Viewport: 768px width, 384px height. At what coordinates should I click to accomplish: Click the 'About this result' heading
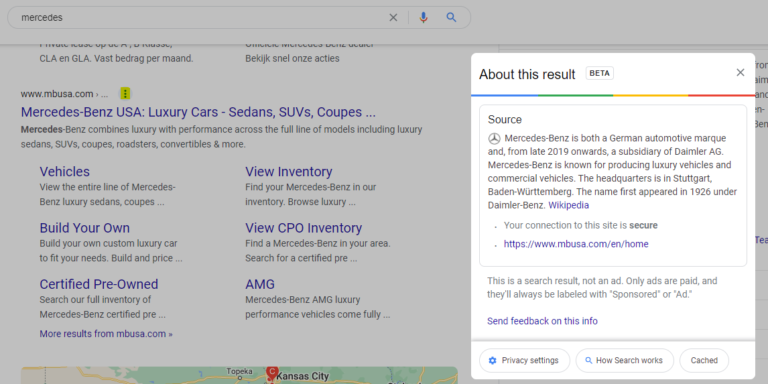(x=527, y=74)
